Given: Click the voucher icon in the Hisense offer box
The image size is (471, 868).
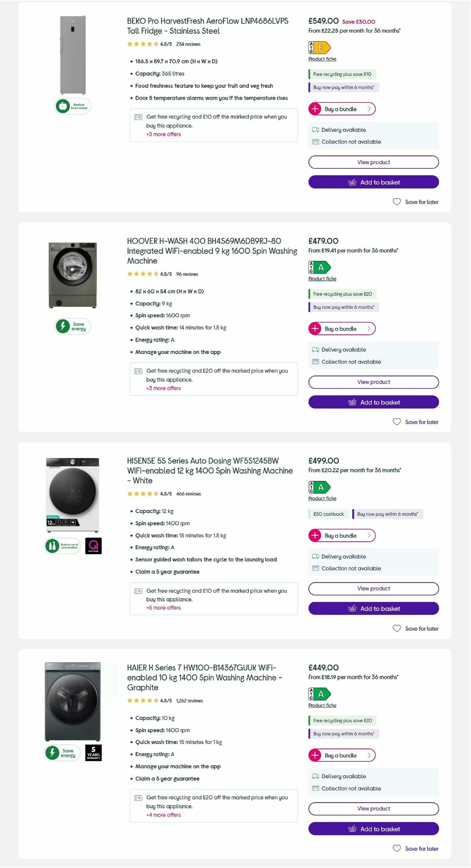Looking at the screenshot, I should (138, 591).
